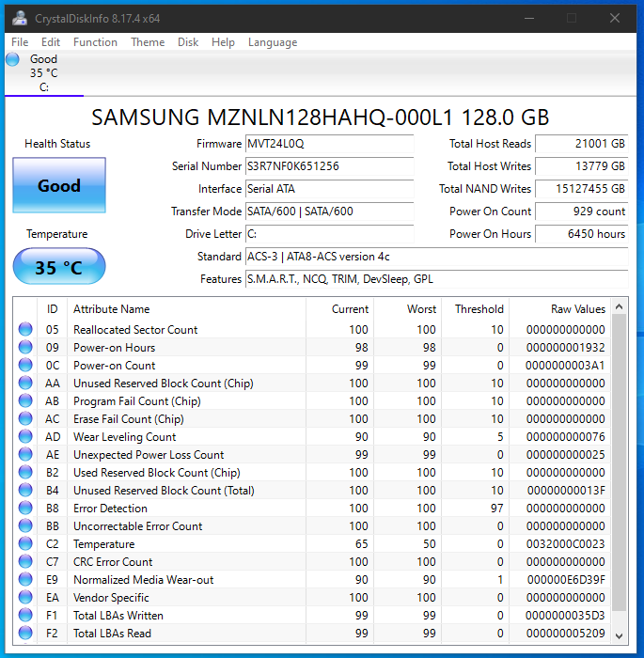This screenshot has height=658, width=644.
Task: Click Total Host Reads value 21001 GB
Action: [582, 144]
